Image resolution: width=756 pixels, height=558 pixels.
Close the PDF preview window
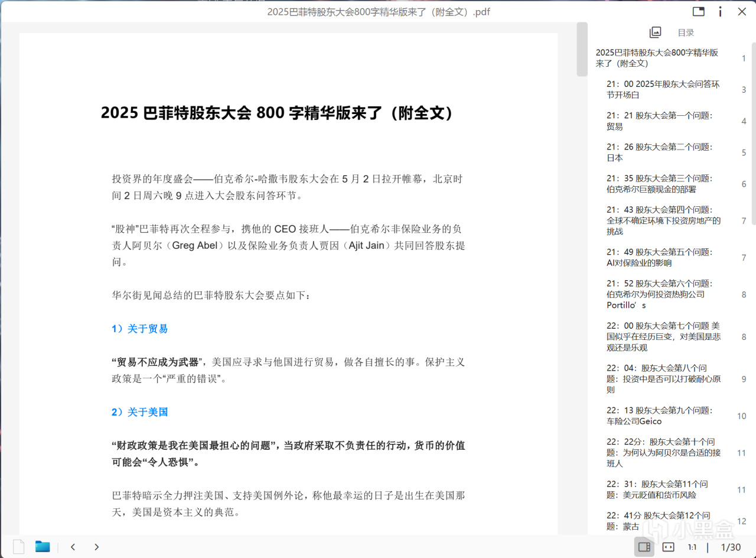(742, 11)
